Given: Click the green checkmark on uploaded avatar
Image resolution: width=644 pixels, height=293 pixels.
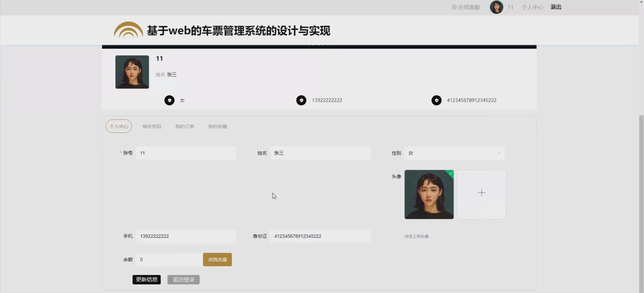Looking at the screenshot, I should 450,173.
